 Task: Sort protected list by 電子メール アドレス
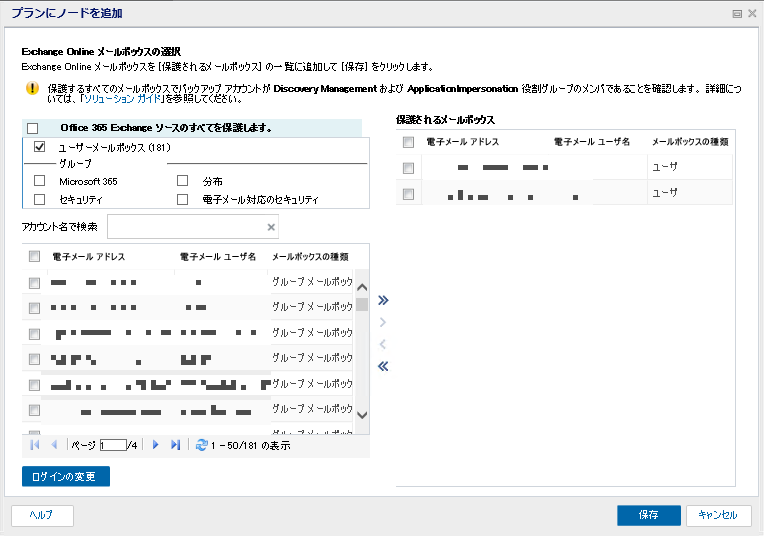463,142
